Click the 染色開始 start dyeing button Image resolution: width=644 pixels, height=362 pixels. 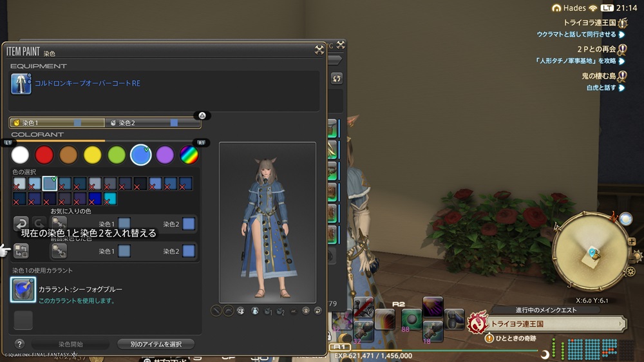71,345
